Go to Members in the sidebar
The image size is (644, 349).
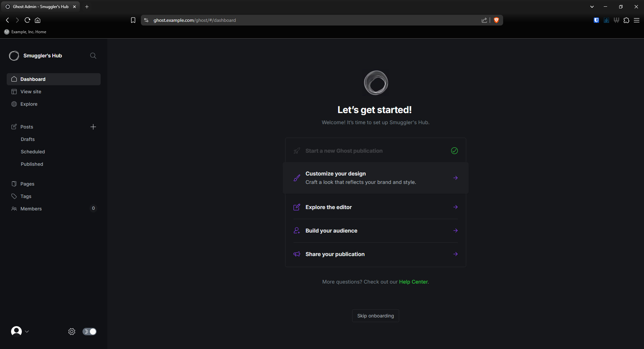pyautogui.click(x=31, y=209)
